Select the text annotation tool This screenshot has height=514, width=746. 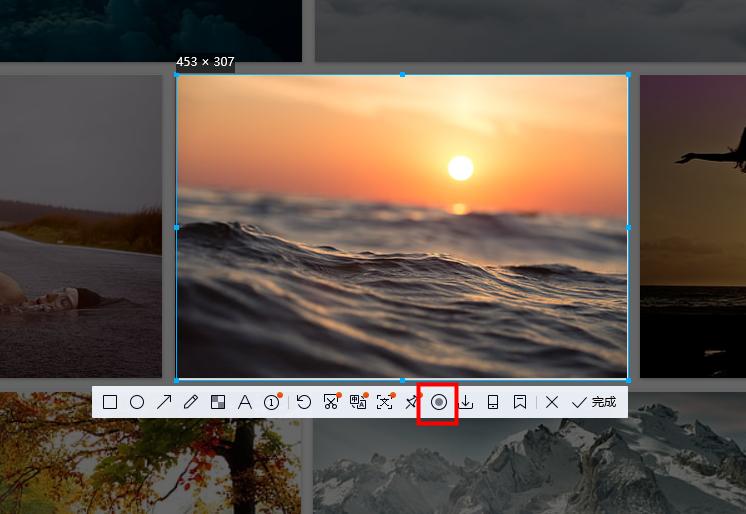pyautogui.click(x=245, y=402)
